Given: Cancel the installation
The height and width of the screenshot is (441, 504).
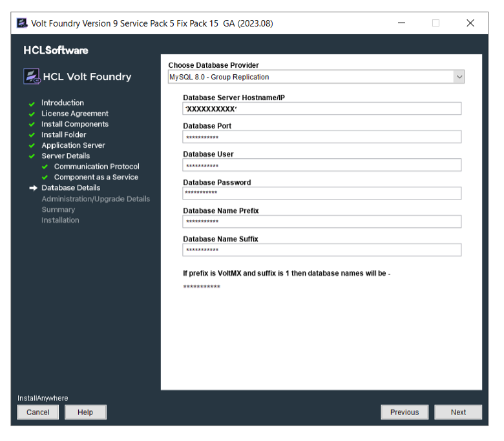Looking at the screenshot, I should pyautogui.click(x=38, y=412).
